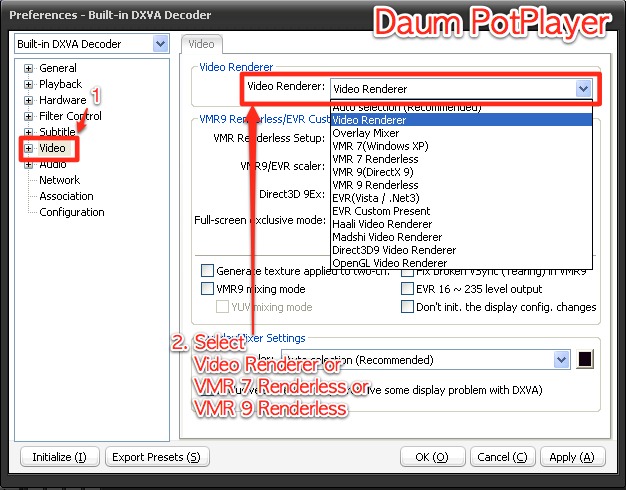Select Subtitle in settings tree

pyautogui.click(x=57, y=131)
